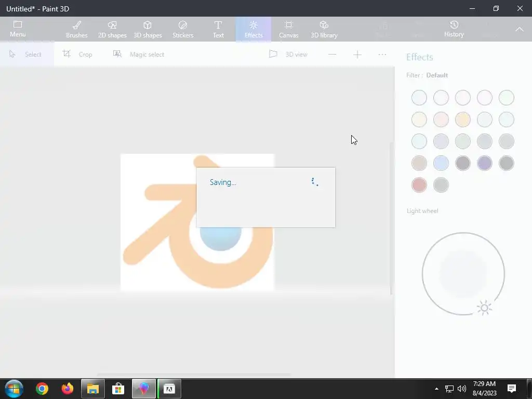Select the Brushes tool
The height and width of the screenshot is (399, 532).
[77, 29]
